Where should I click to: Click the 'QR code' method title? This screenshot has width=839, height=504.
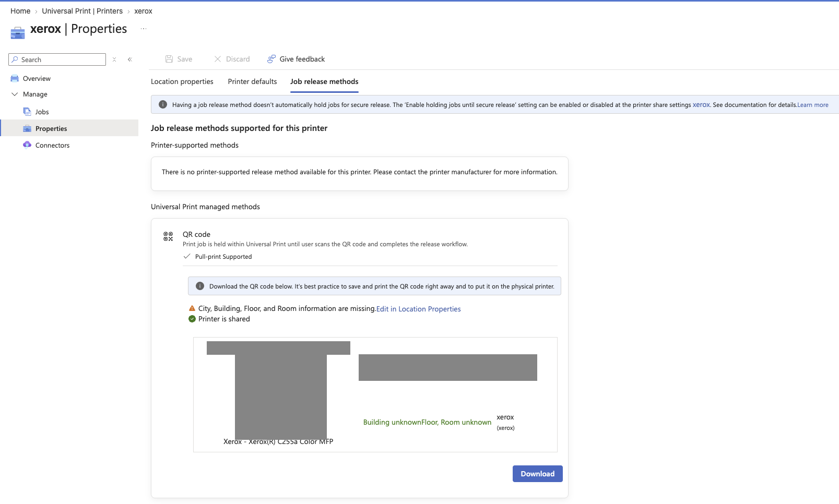[196, 234]
